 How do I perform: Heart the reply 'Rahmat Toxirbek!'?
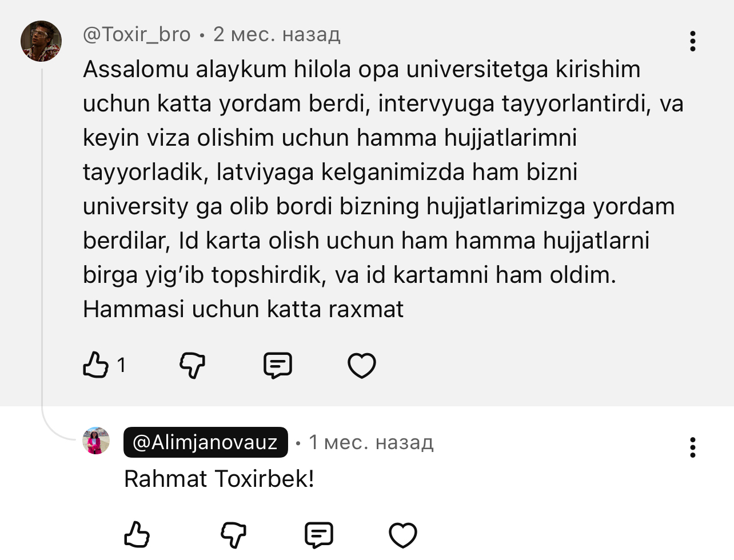click(x=403, y=535)
